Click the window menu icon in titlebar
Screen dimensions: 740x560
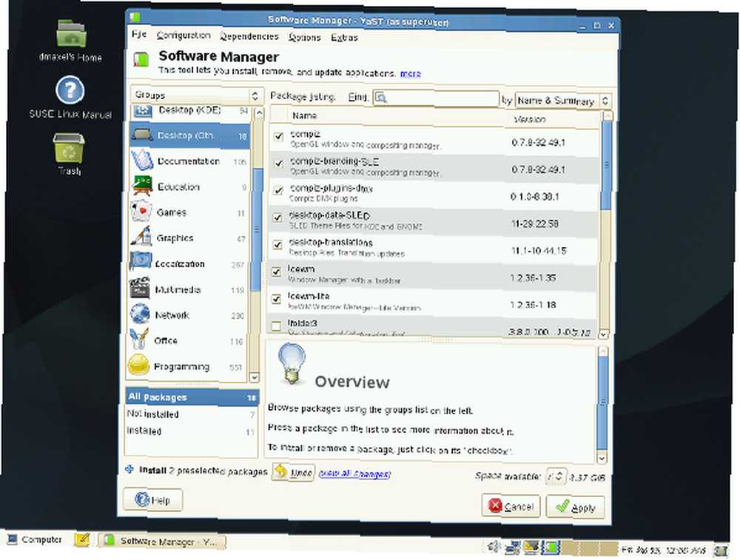click(x=135, y=16)
